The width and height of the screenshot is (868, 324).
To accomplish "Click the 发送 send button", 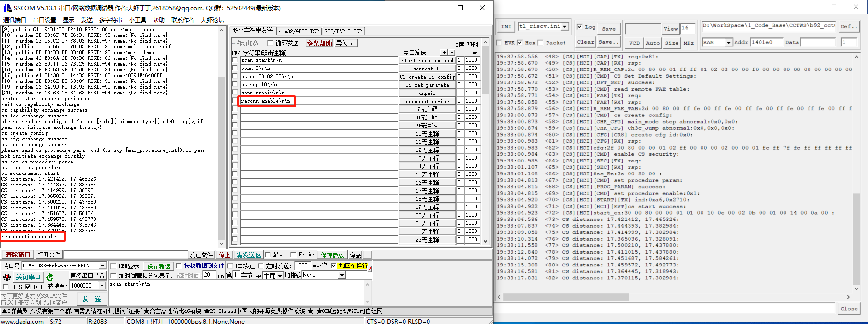I will (92, 299).
